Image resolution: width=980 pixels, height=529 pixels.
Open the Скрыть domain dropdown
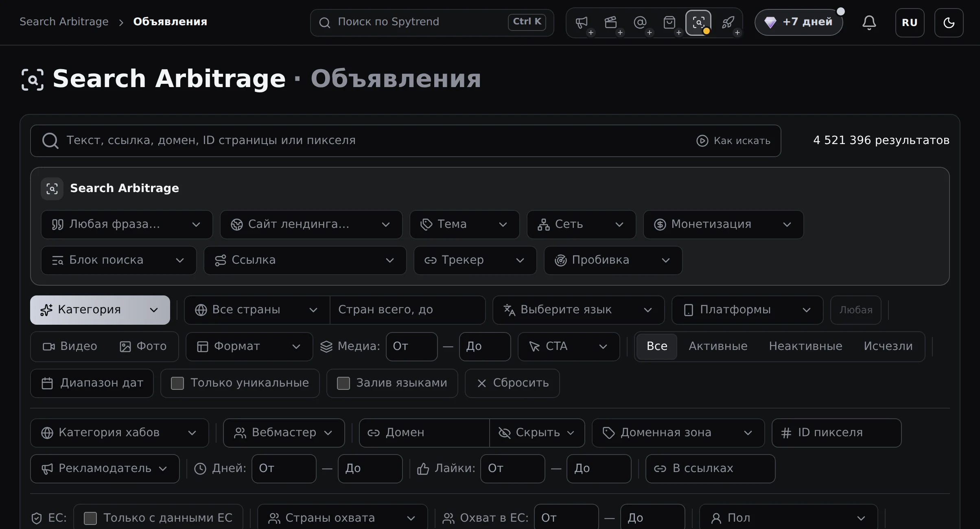tap(537, 433)
